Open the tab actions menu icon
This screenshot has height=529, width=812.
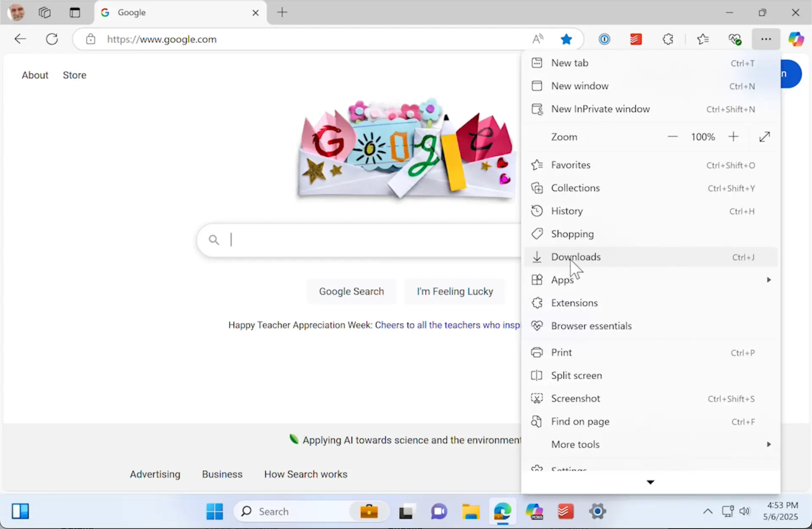(75, 12)
